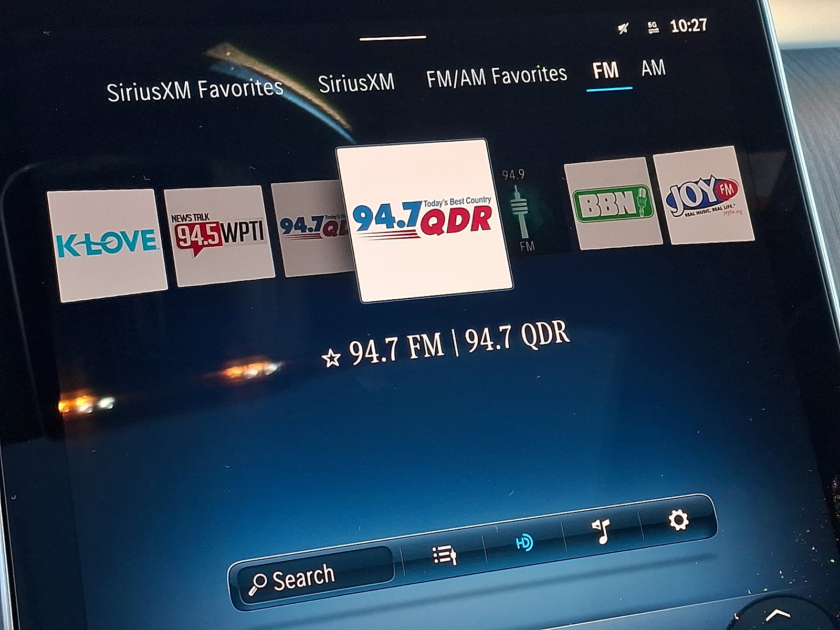Viewport: 840px width, 630px height.
Task: Click the 10:27 clock
Action: [x=688, y=25]
